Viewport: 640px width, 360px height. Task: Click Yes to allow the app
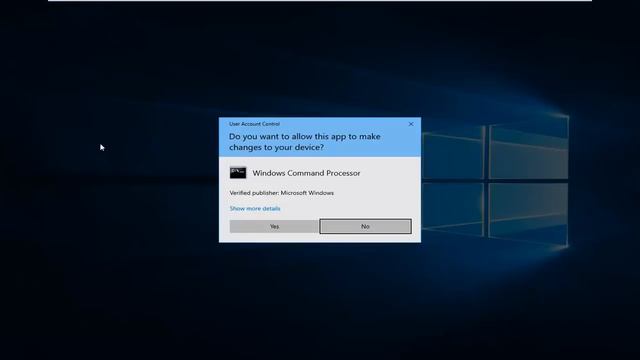(x=274, y=227)
